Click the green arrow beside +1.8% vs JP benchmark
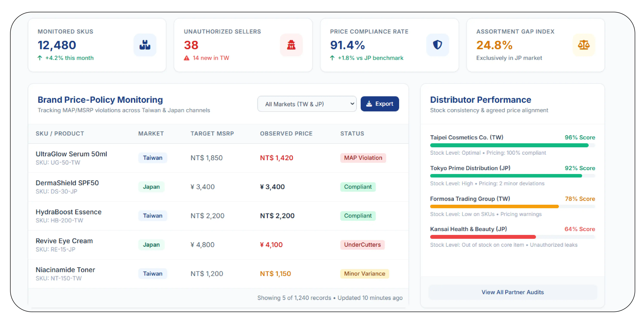This screenshot has height=320, width=644. (x=332, y=58)
